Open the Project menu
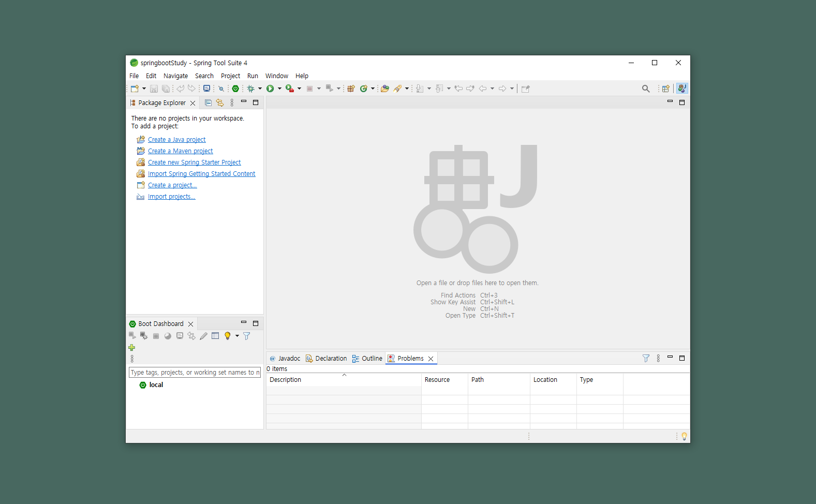The image size is (816, 504). (230, 76)
